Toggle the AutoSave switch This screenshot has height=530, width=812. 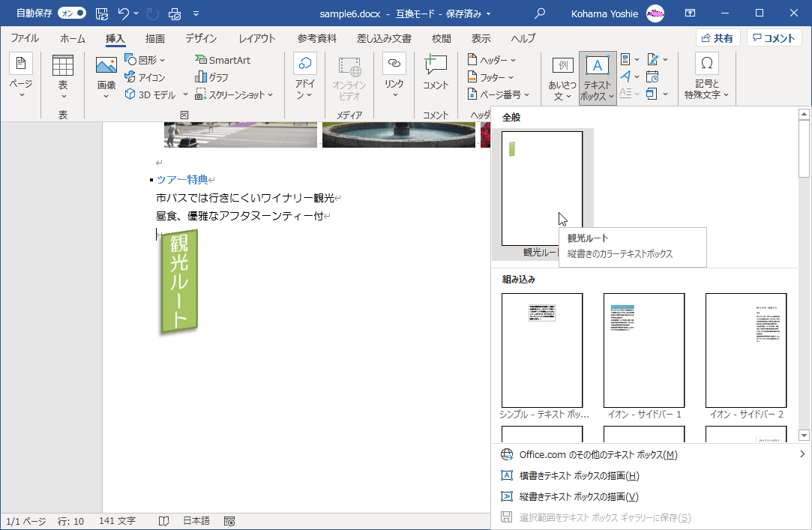73,13
